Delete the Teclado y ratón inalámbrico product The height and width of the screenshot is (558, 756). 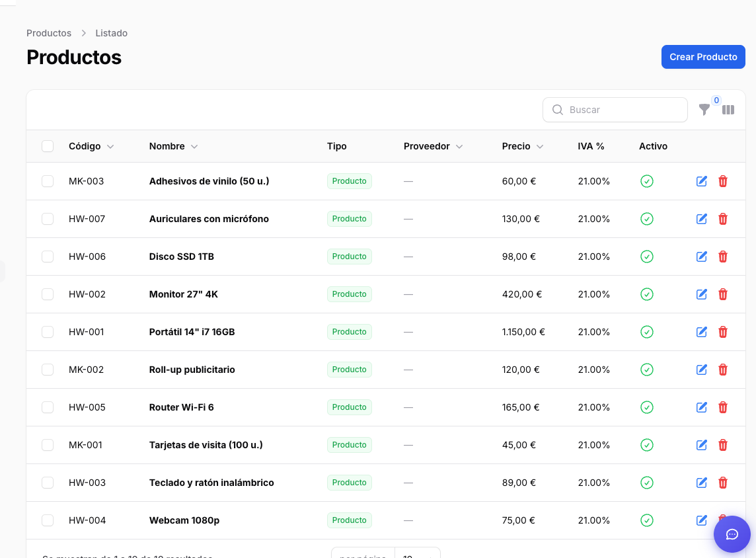(723, 482)
